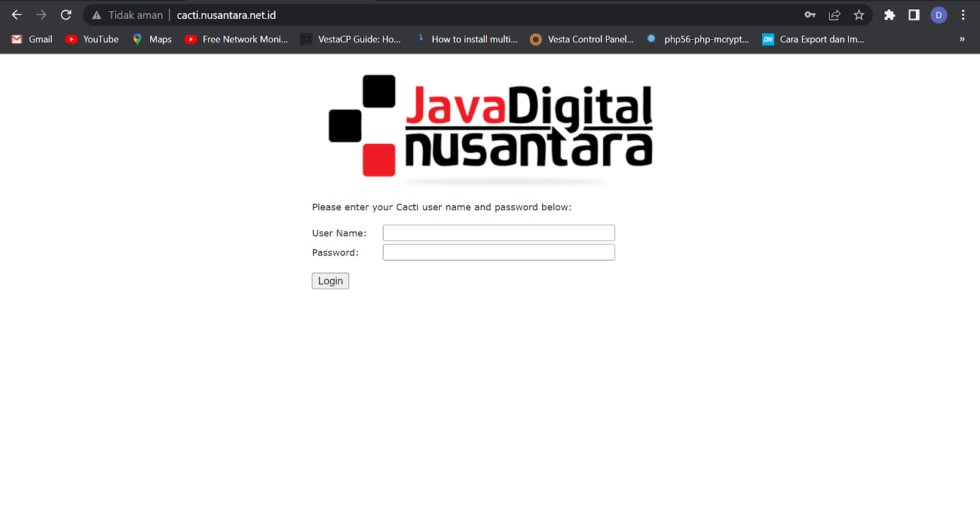
Task: Open the php56-php-mcrypt bookmark
Action: pyautogui.click(x=698, y=39)
